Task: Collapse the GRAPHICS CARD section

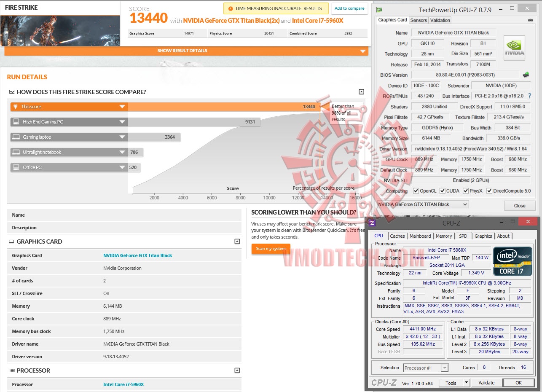Action: (x=237, y=242)
